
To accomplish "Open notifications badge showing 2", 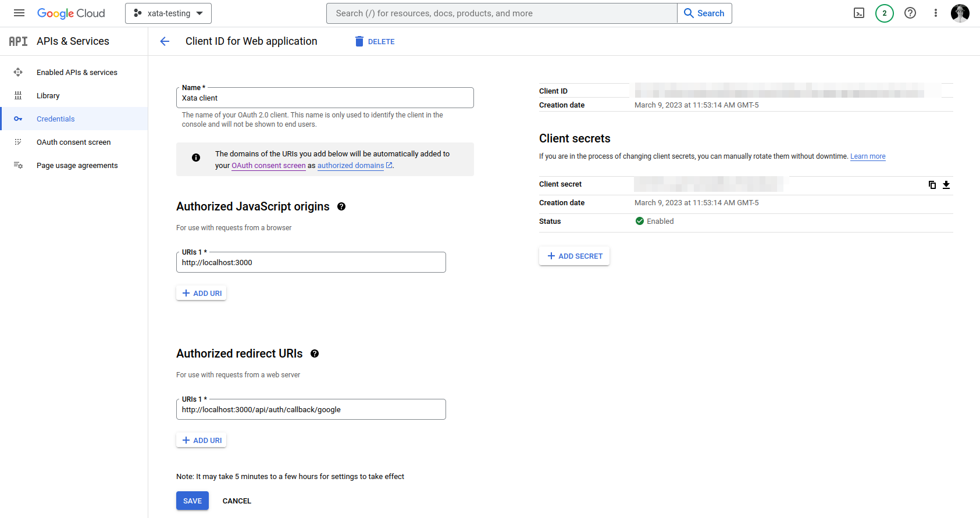I will click(x=885, y=13).
